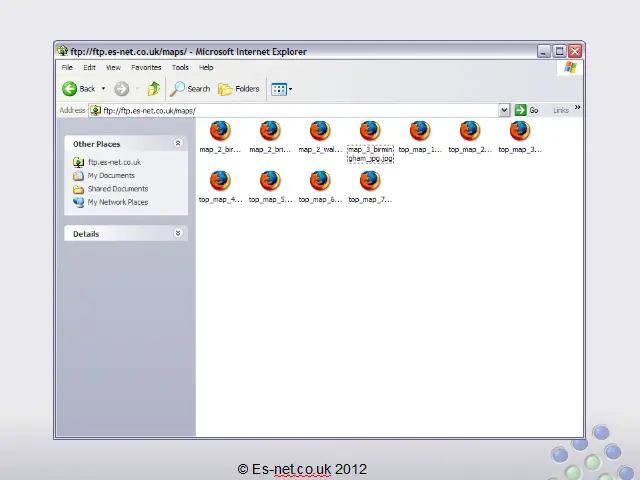640x480 pixels.
Task: Open the Back history dropdown arrow
Action: click(103, 88)
